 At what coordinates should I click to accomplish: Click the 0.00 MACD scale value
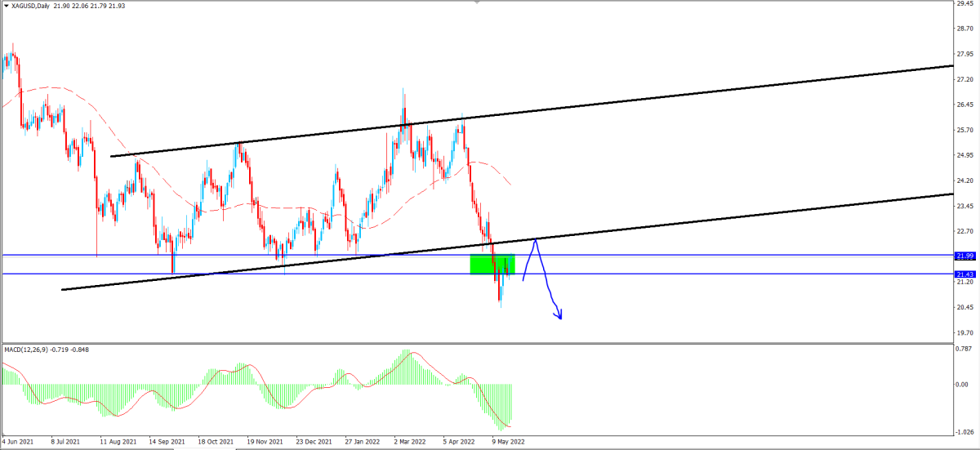click(x=963, y=385)
